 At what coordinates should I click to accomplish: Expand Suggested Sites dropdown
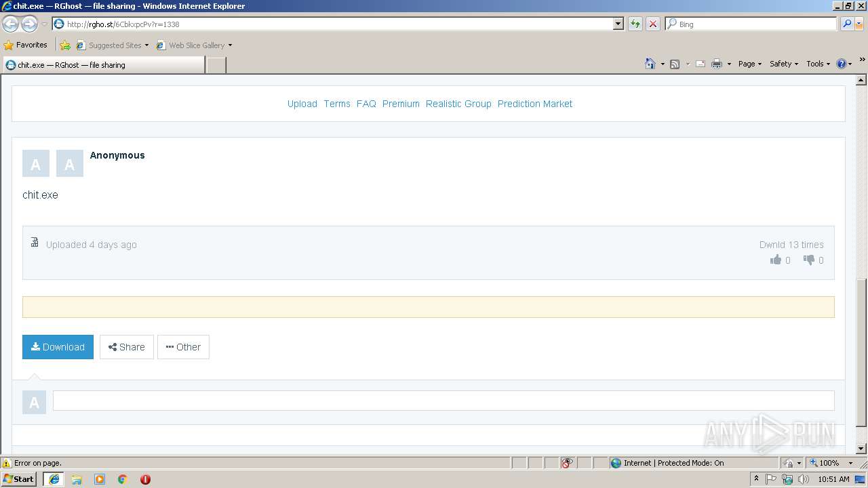click(x=146, y=45)
